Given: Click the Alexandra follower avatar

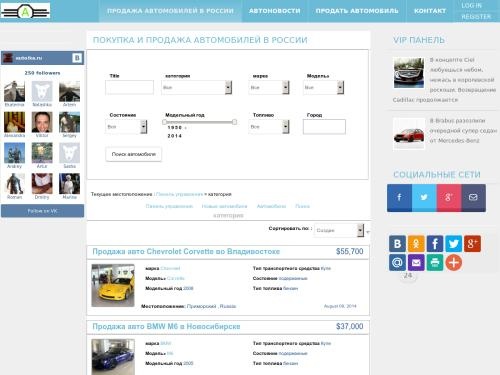Looking at the screenshot, I should pos(14,122).
